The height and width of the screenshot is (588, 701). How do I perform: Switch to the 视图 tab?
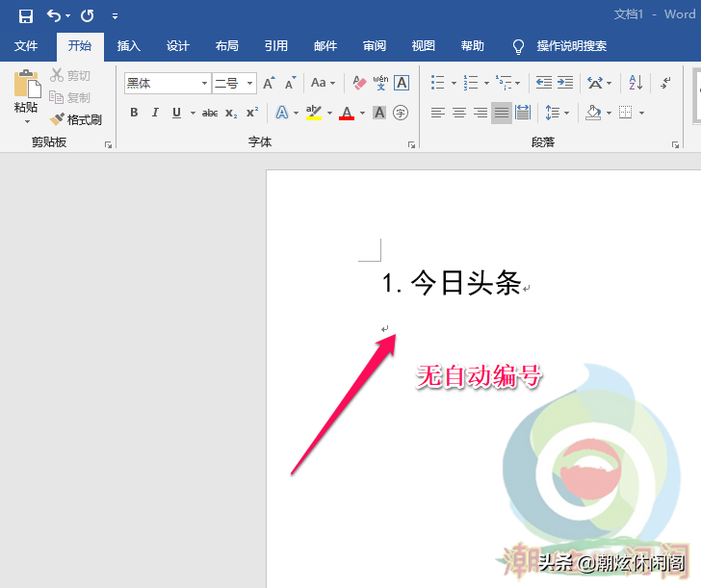[424, 45]
